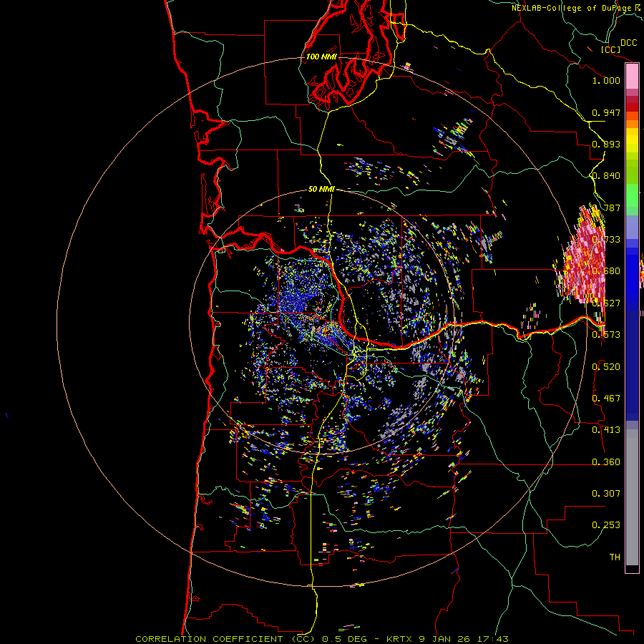Click the DCC product label above the color scale
The image size is (644, 644).
pyautogui.click(x=628, y=43)
